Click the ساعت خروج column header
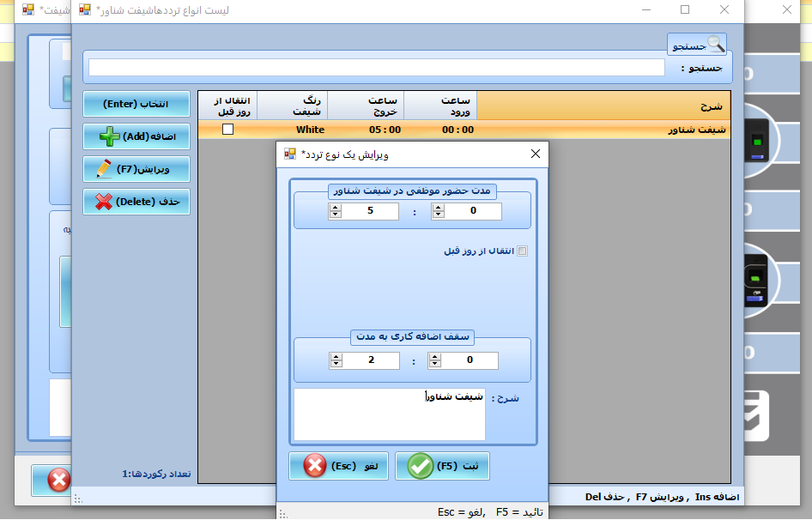812x520 pixels. (x=366, y=106)
